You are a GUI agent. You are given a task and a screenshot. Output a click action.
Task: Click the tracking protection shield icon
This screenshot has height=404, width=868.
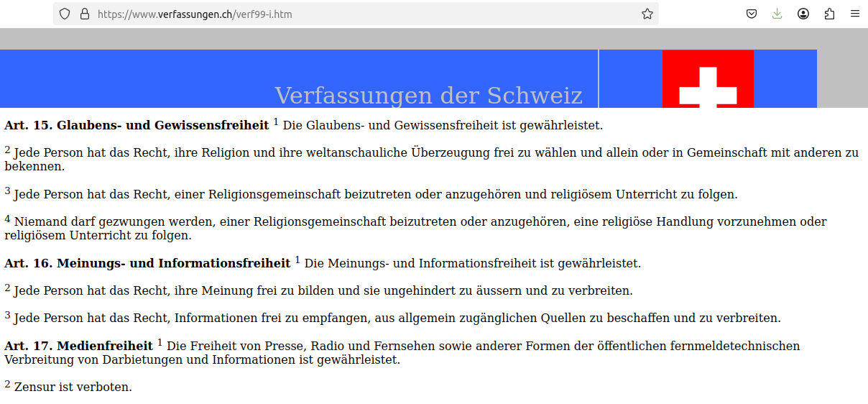pyautogui.click(x=65, y=14)
